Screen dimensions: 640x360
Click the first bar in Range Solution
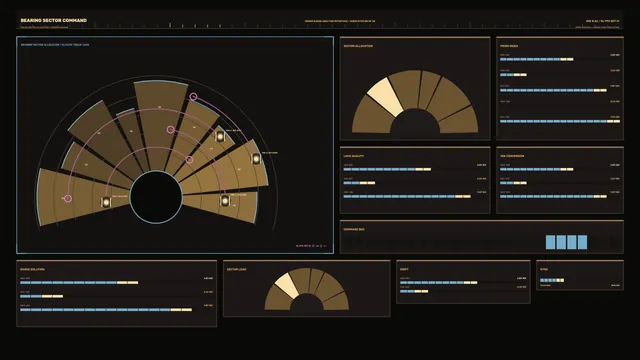click(x=79, y=282)
